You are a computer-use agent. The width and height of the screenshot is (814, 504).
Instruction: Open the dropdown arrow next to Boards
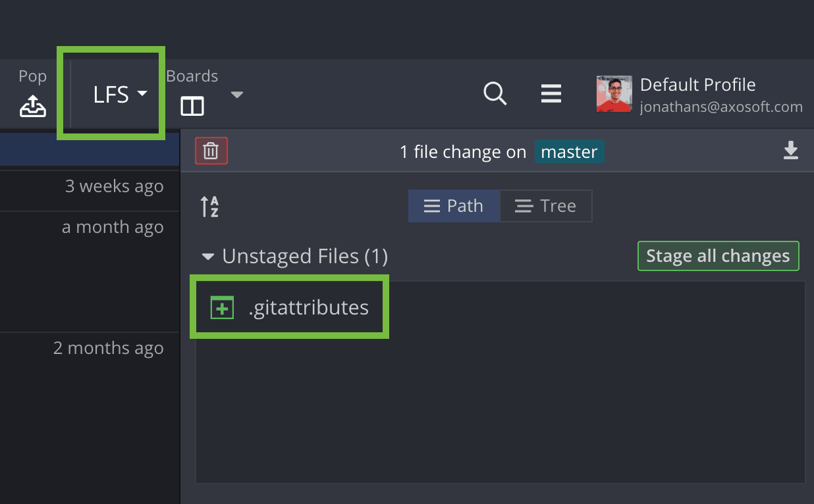point(236,95)
